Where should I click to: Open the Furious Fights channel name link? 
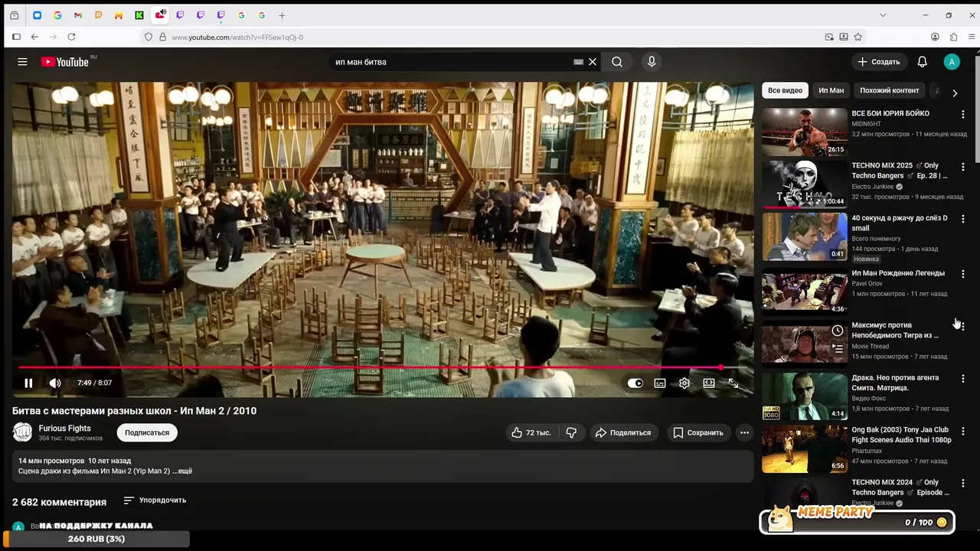point(65,429)
